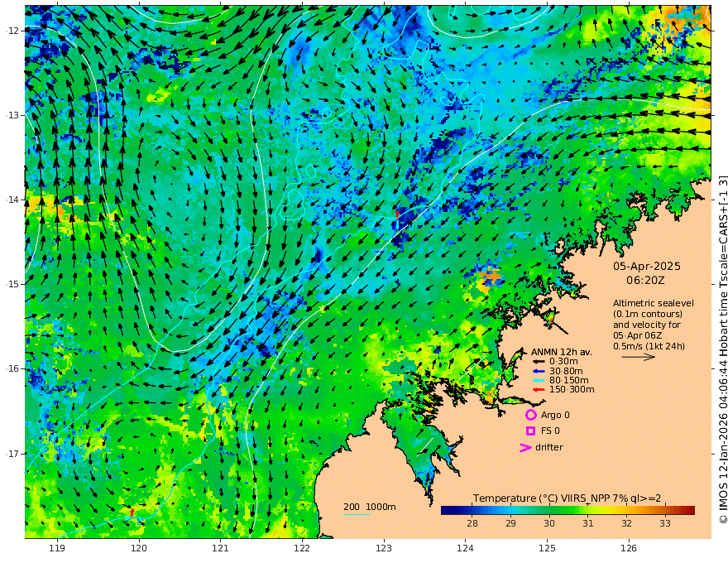Screen dimensions: 728x563
Task: Click the '0.5m/s (1kt 24h)' text
Action: tap(649, 346)
